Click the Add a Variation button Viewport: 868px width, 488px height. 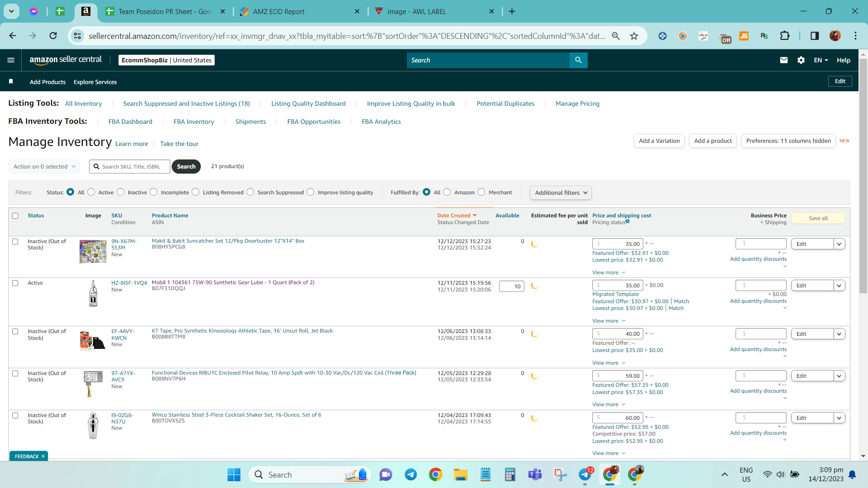point(659,141)
